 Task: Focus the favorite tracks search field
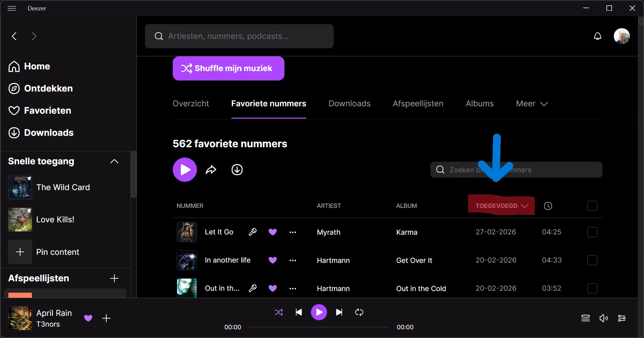[x=516, y=170]
